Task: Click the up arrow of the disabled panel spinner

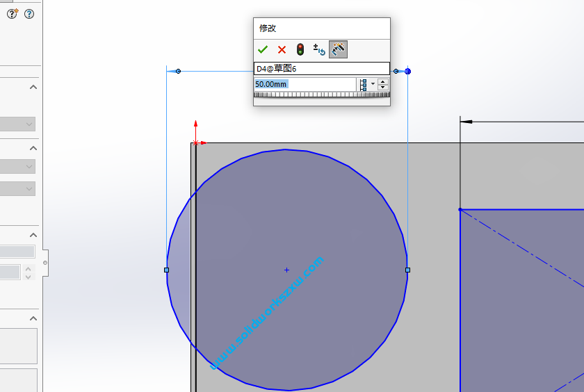Action: [29, 268]
